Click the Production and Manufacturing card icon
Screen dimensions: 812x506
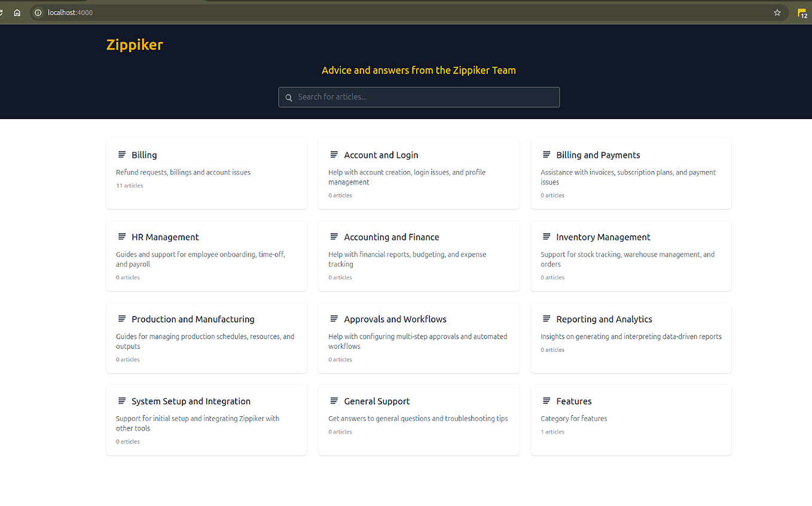click(x=121, y=319)
